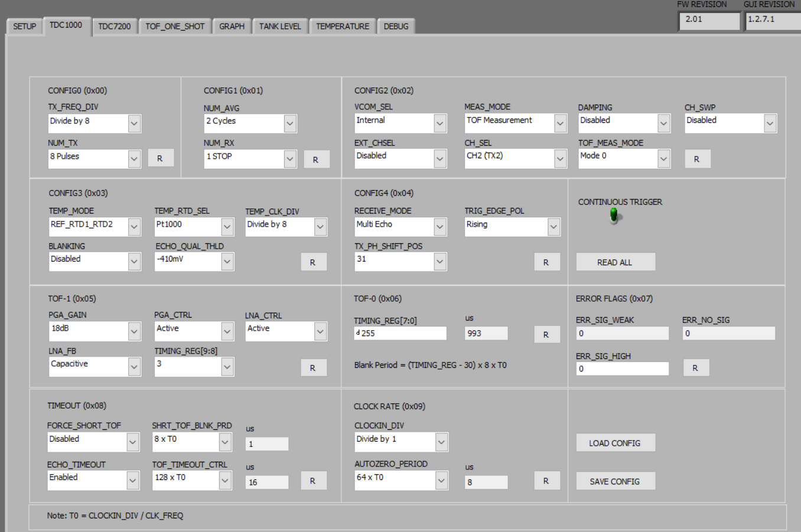Switch to the SETUP tab
This screenshot has width=801, height=532.
pos(25,27)
